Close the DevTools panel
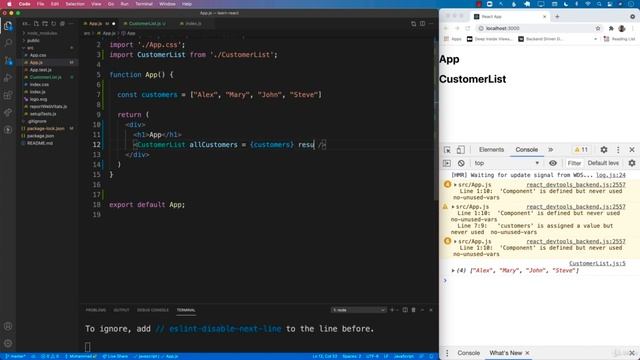The width and height of the screenshot is (640, 360). 632,150
